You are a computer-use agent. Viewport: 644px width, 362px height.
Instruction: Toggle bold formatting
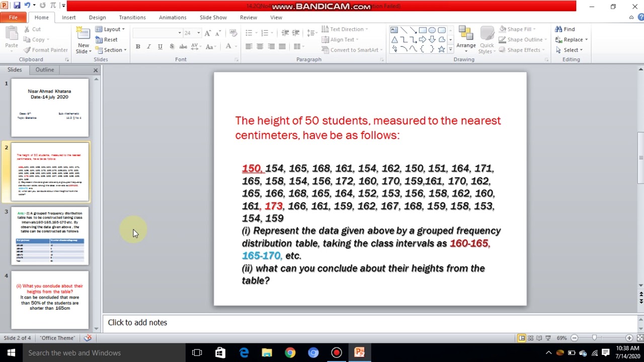click(137, 47)
